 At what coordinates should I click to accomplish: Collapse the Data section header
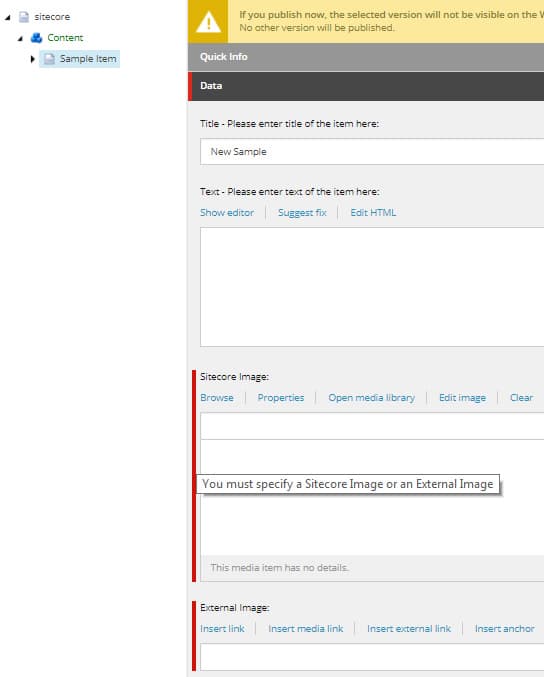(x=366, y=86)
